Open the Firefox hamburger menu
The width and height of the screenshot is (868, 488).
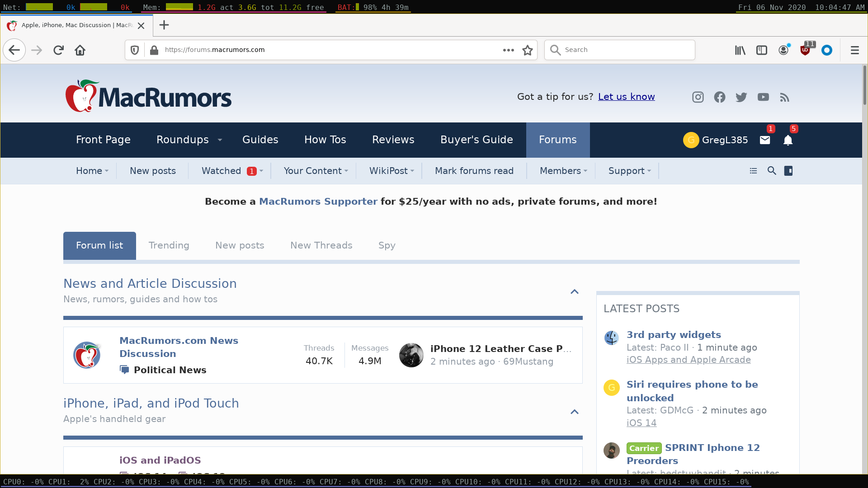pyautogui.click(x=855, y=50)
